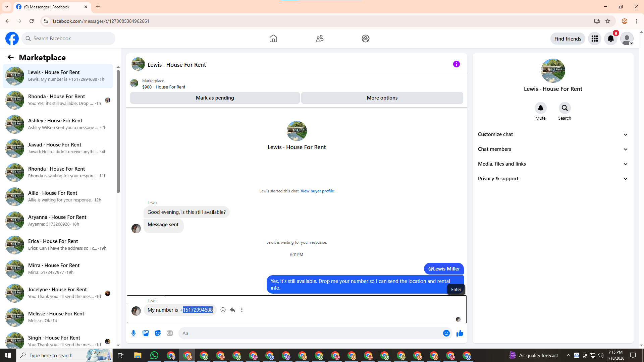Open the Facebook Home tab
This screenshot has height=362, width=644.
click(273, 39)
